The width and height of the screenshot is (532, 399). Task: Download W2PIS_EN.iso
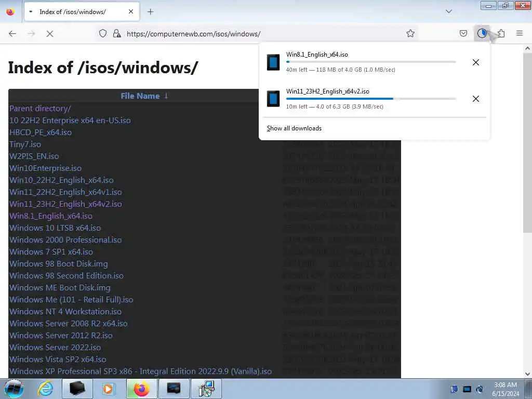tap(34, 156)
